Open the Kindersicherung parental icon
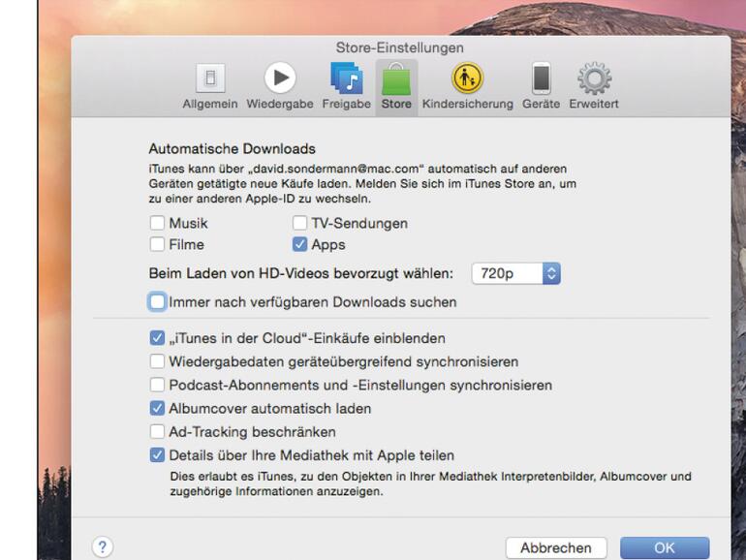 click(467, 78)
